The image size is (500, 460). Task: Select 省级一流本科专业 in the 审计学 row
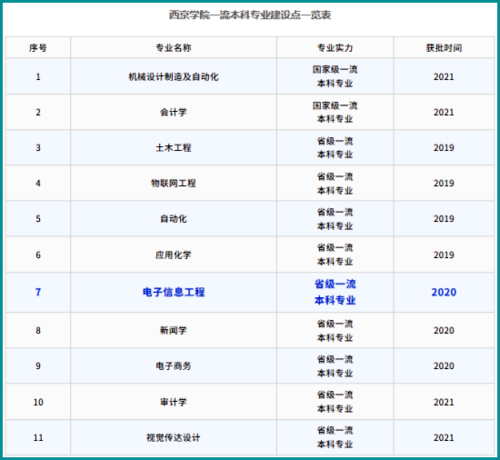coord(335,402)
